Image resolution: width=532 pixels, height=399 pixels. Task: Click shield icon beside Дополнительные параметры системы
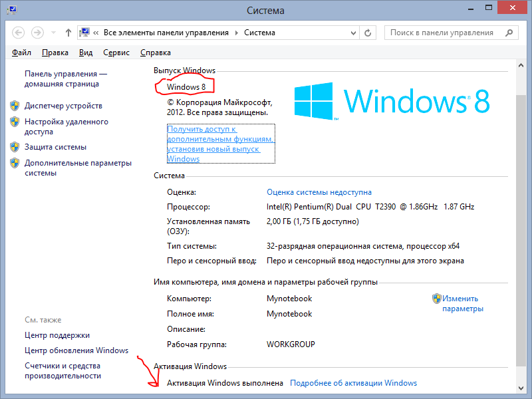click(15, 163)
